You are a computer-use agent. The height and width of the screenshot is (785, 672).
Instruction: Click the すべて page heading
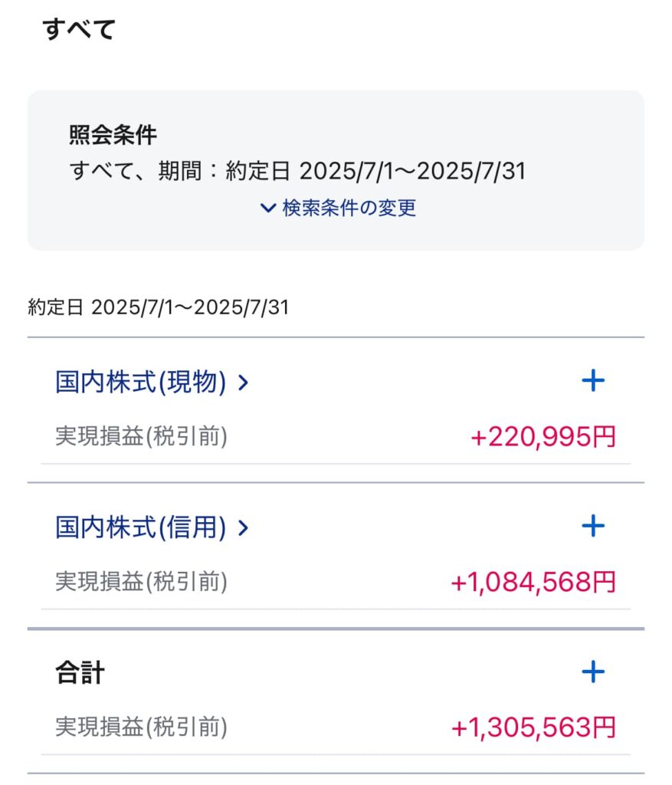click(x=79, y=29)
